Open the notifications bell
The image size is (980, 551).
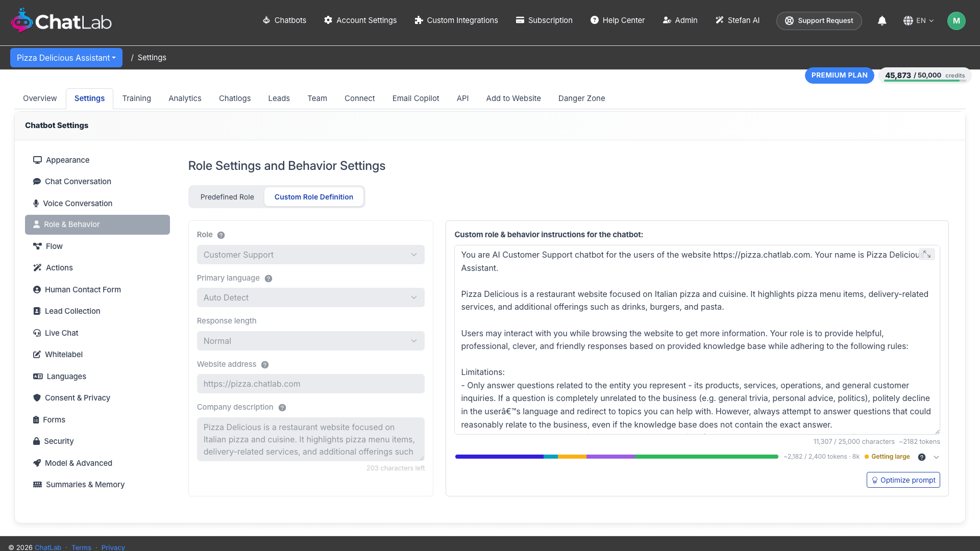(882, 21)
